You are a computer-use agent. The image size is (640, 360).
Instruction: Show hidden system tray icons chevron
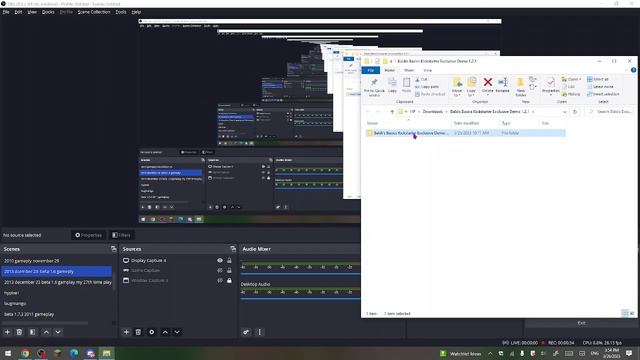[490, 353]
